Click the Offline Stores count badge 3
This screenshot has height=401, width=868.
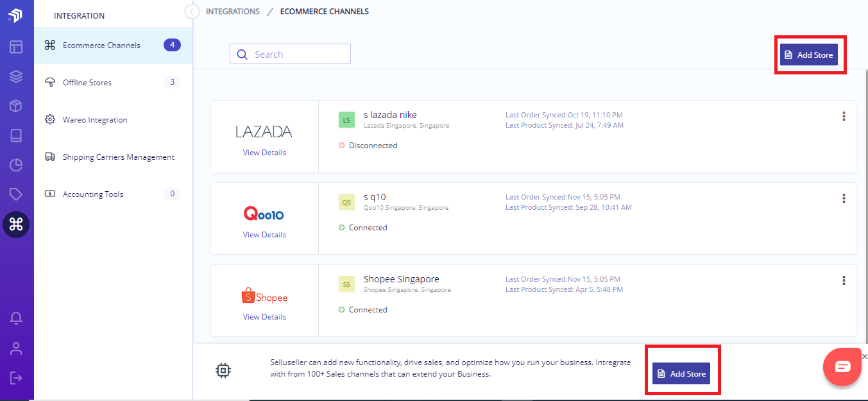172,82
